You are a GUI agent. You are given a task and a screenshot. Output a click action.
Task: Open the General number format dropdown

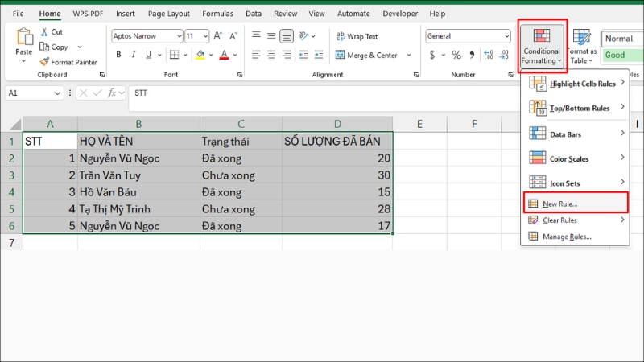pyautogui.click(x=506, y=36)
